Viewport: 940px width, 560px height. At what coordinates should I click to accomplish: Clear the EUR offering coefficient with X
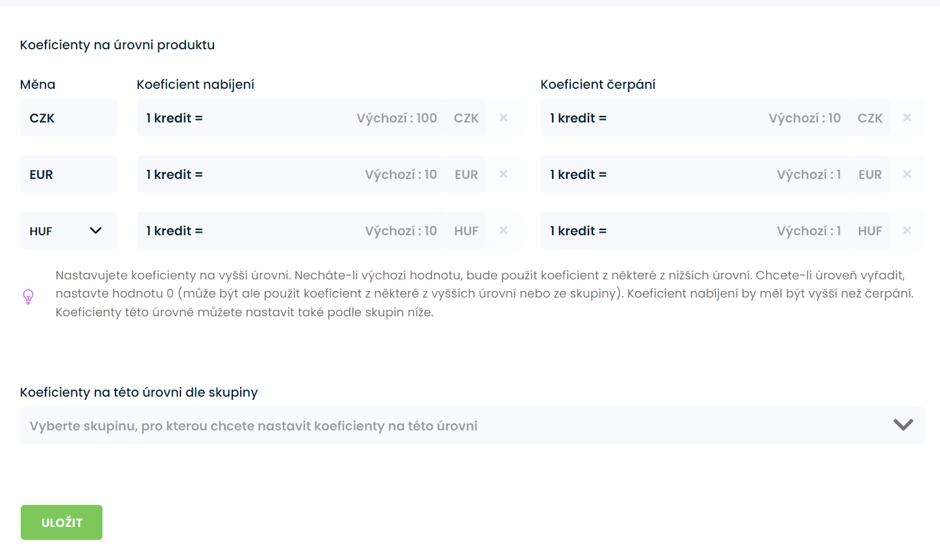point(503,174)
